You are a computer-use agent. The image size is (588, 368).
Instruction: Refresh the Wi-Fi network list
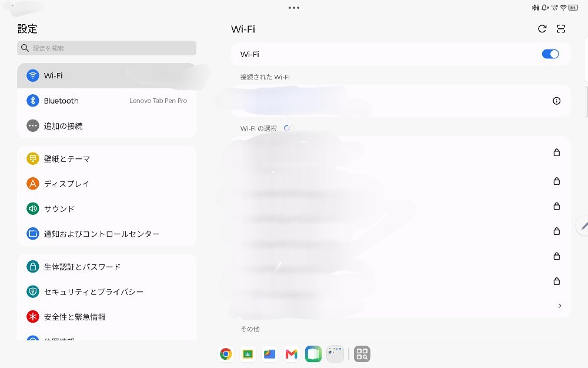[542, 29]
